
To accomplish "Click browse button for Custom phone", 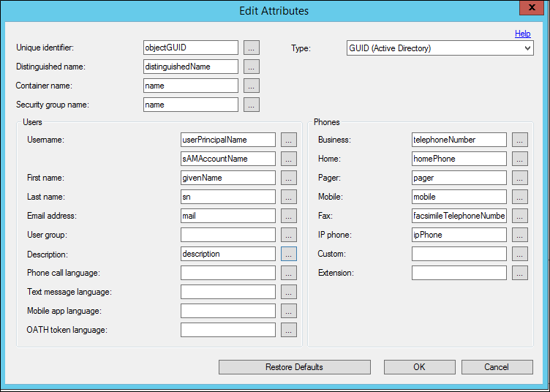I will pos(520,254).
